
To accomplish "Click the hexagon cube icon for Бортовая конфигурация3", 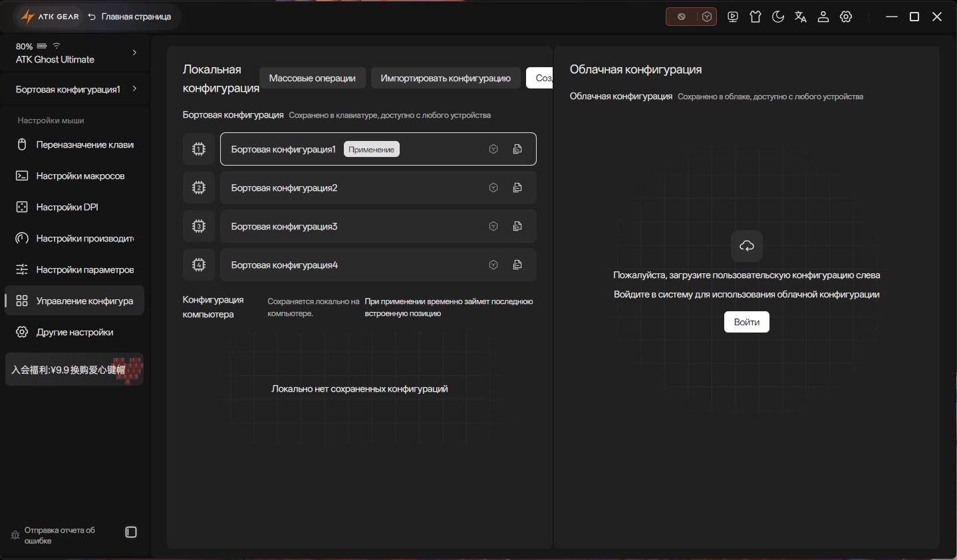I will point(493,227).
